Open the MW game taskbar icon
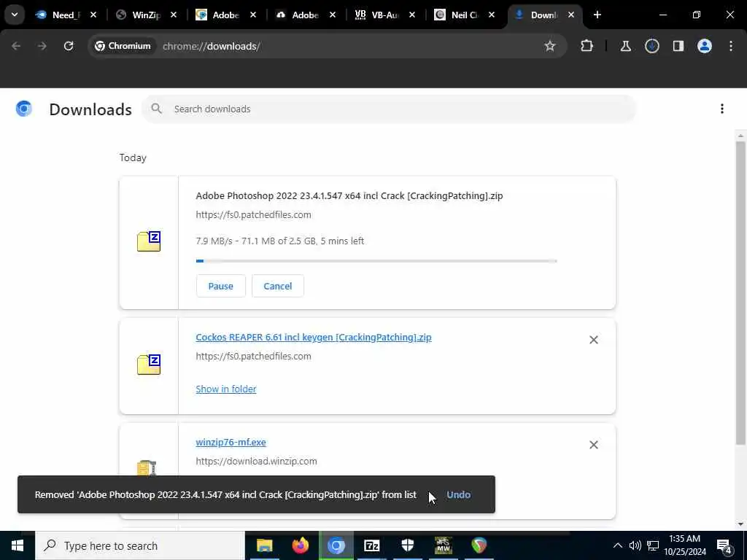The image size is (747, 560). (x=444, y=545)
